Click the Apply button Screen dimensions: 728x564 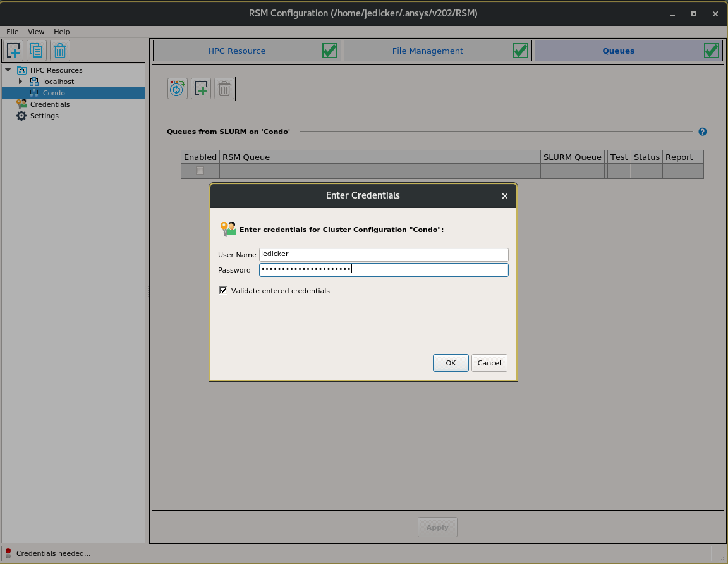(x=437, y=527)
